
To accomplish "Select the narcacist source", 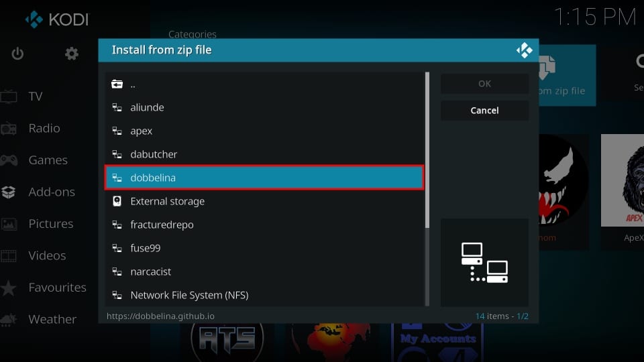I will [x=264, y=271].
